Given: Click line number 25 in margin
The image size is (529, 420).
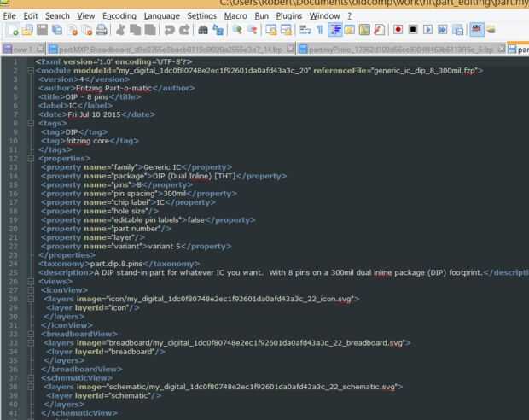Looking at the screenshot, I should [x=13, y=272].
